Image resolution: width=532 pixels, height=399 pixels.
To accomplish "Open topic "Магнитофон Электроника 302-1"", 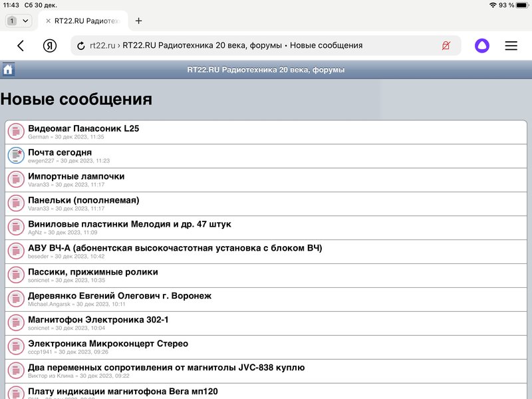I will 100,320.
